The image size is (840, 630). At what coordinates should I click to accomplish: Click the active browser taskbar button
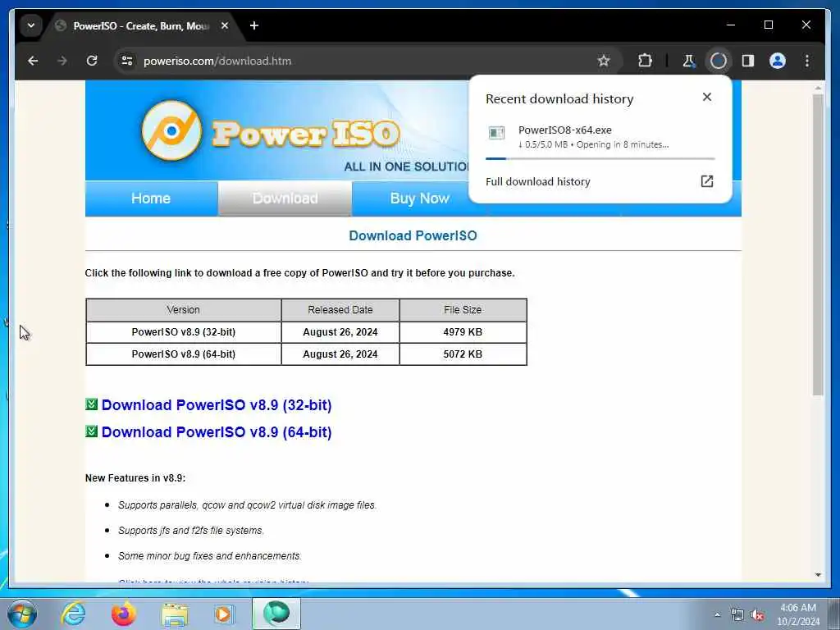point(276,614)
